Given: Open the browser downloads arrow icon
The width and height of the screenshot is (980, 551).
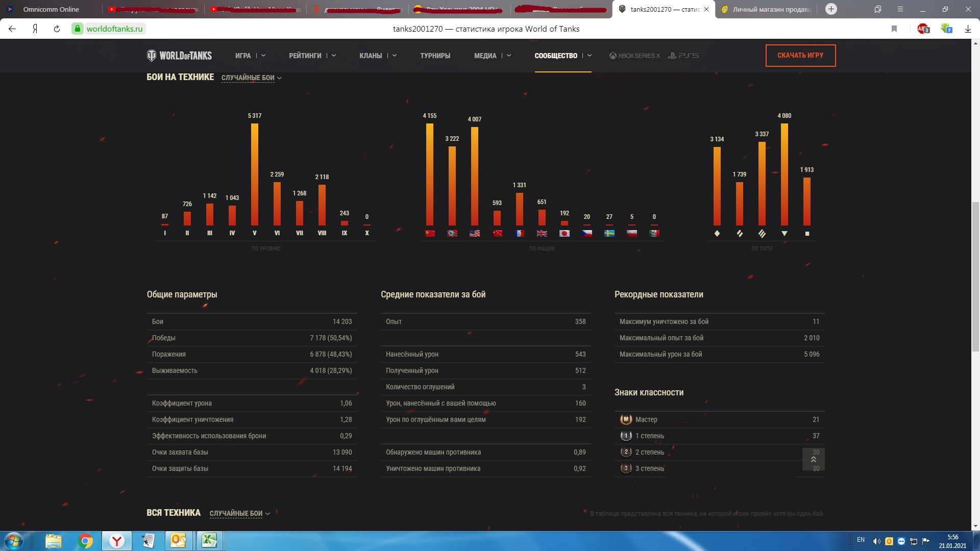Looking at the screenshot, I should (x=968, y=29).
